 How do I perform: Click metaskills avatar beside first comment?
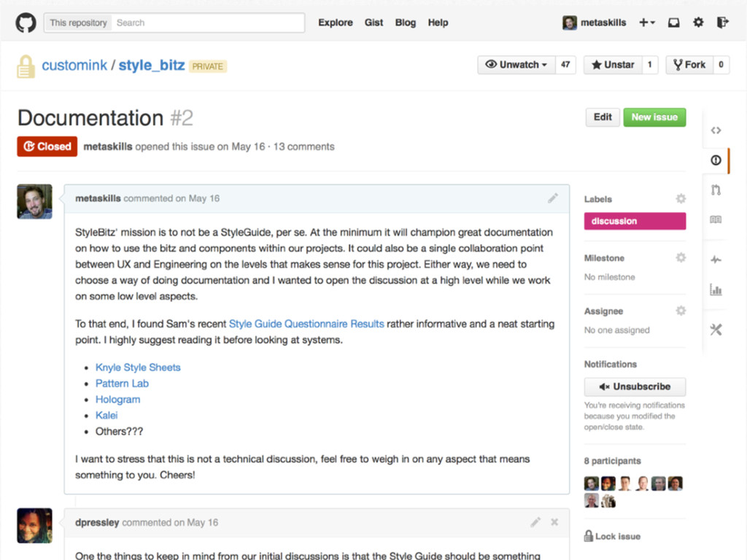(35, 201)
